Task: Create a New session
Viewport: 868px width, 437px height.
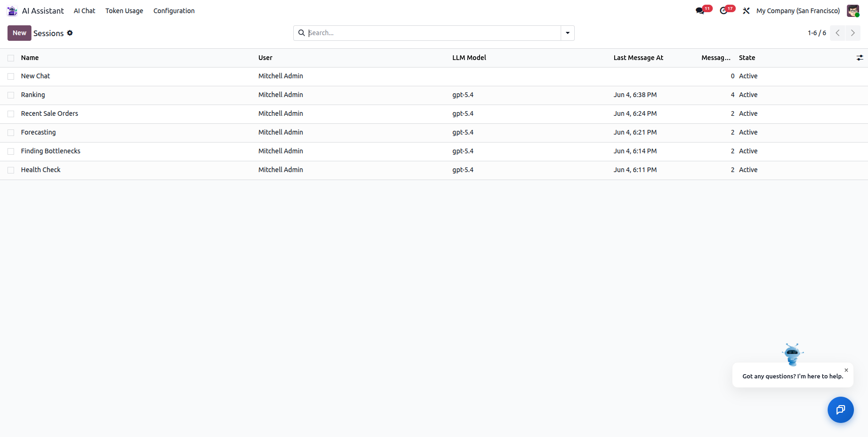Action: click(19, 33)
